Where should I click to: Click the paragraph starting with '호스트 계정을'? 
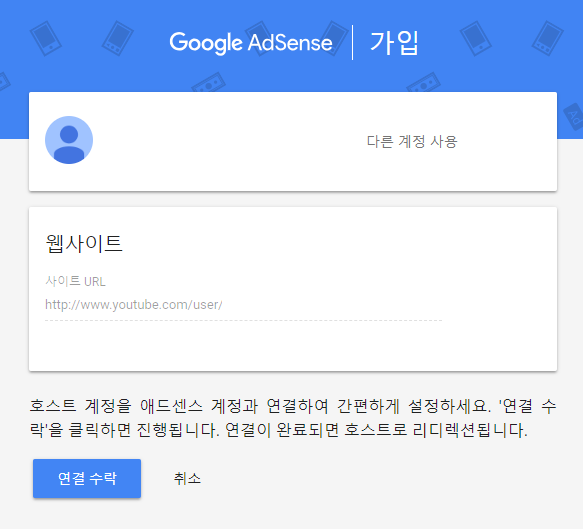(x=293, y=418)
